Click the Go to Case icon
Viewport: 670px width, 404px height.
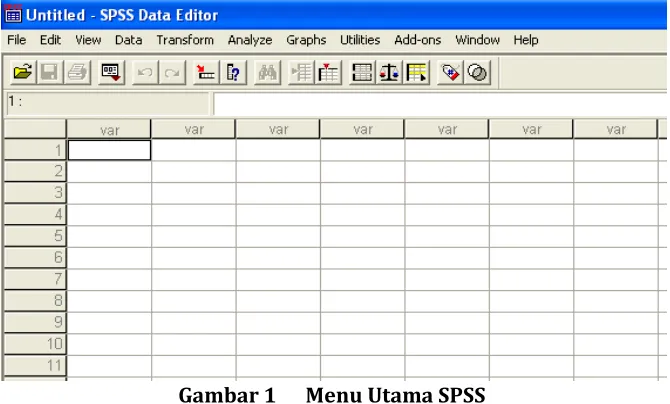tap(206, 72)
